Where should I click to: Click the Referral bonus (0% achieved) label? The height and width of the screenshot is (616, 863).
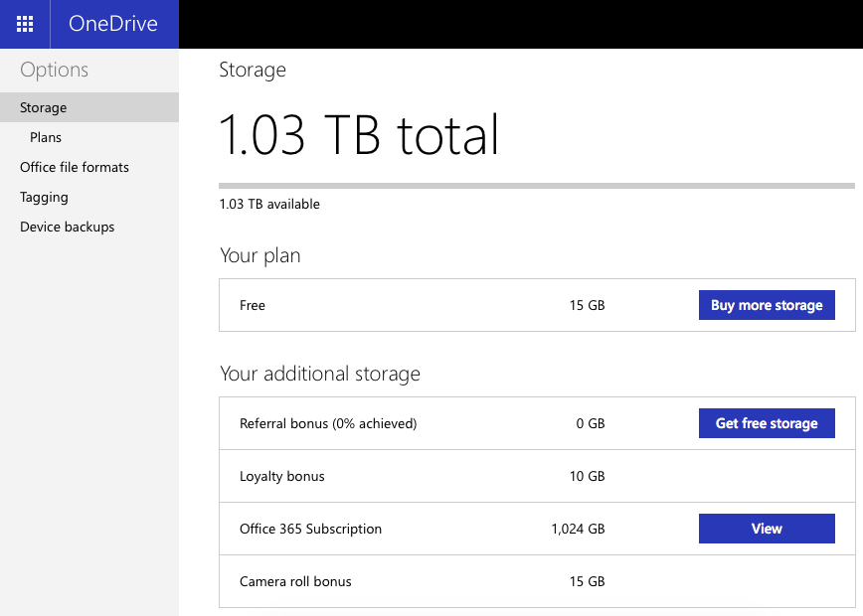(x=328, y=423)
